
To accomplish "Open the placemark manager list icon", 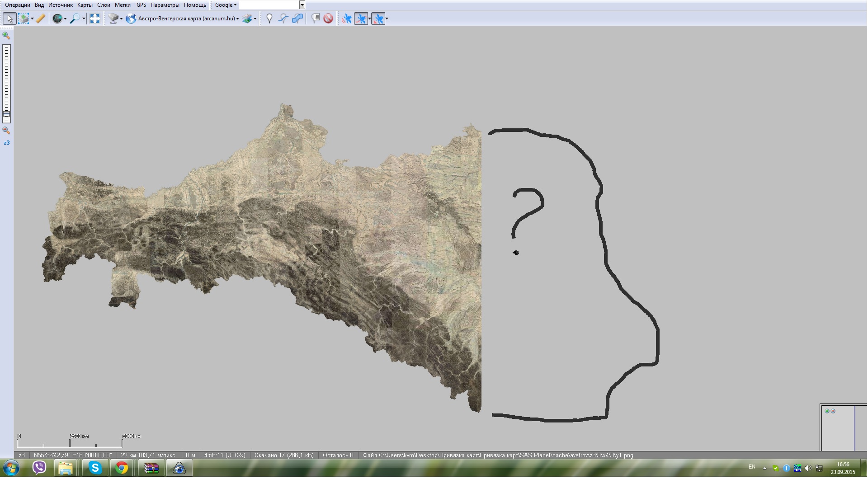I will click(316, 19).
